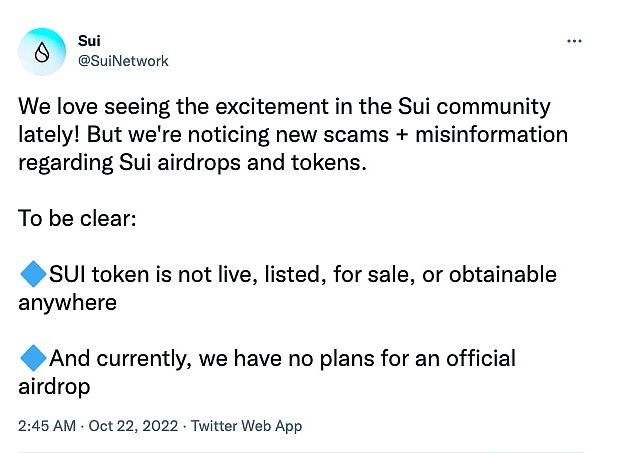Click the 2:45 AM timestamp
624x453 pixels.
(47, 426)
